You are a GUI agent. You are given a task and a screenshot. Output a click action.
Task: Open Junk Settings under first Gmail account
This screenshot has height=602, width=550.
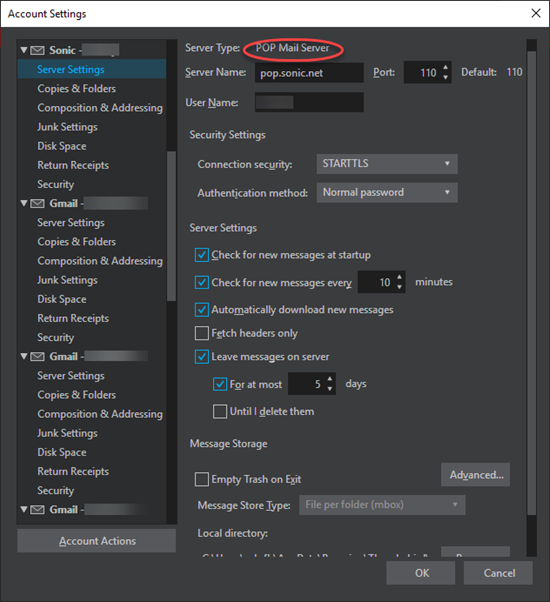tap(67, 280)
